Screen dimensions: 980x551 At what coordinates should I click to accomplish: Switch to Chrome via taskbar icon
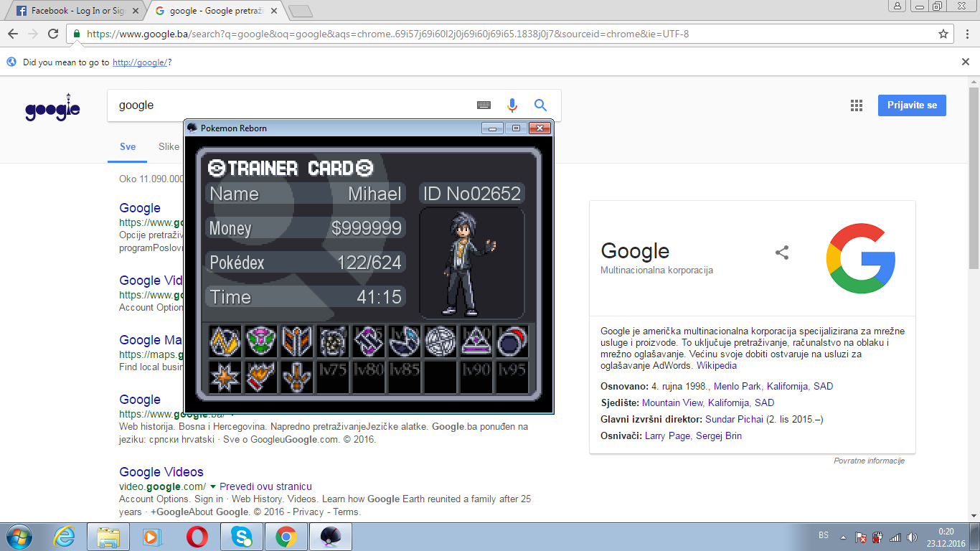click(286, 537)
